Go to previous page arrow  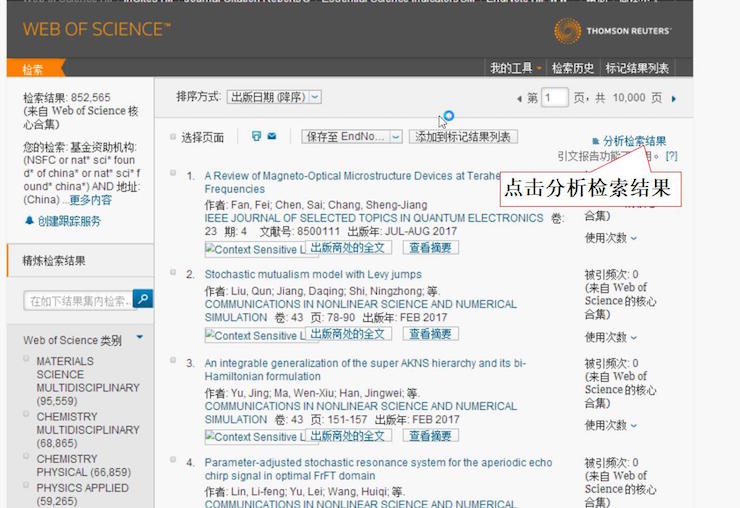point(518,98)
